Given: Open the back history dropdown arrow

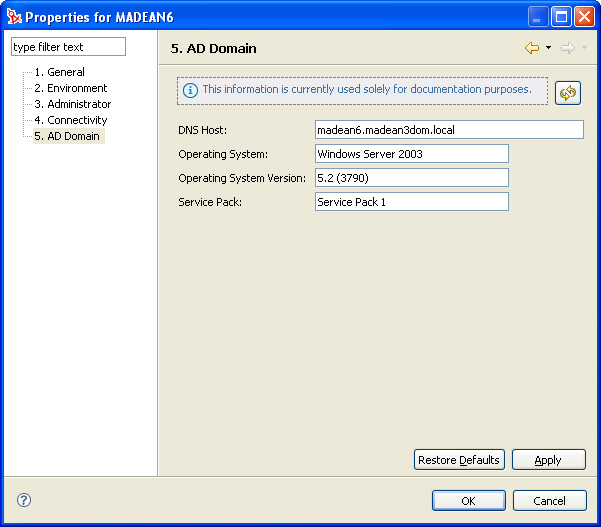Looking at the screenshot, I should point(548,48).
